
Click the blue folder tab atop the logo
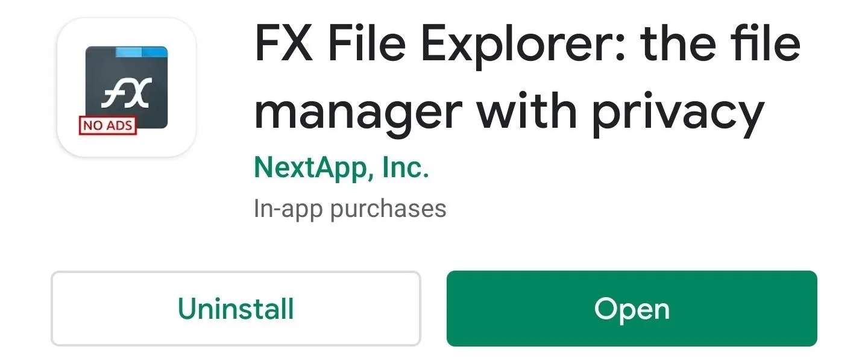pos(141,52)
